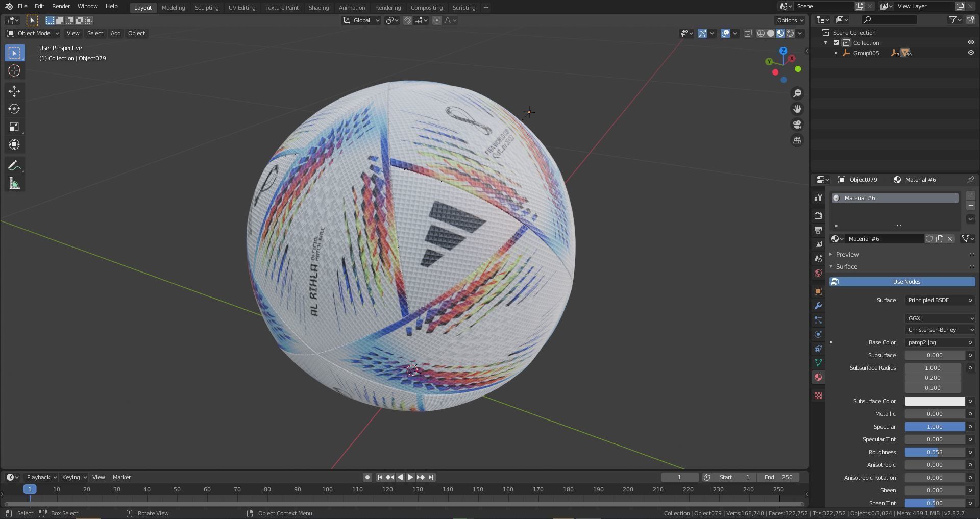Add a new material slot with plus

(970, 195)
